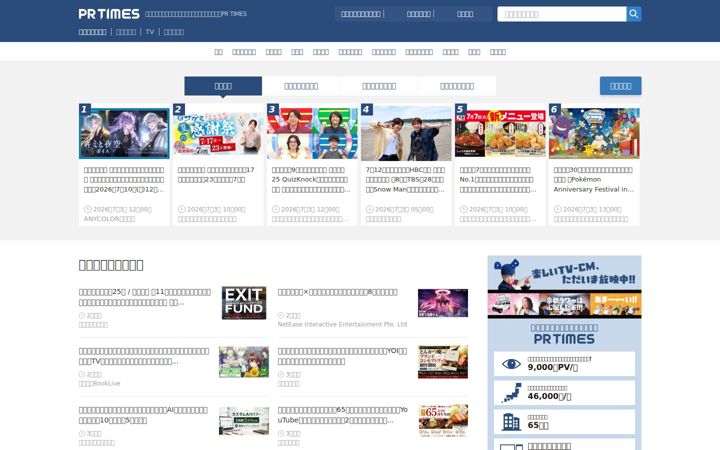720x450 pixels.
Task: Click the rank 6 number badge
Action: (x=554, y=109)
